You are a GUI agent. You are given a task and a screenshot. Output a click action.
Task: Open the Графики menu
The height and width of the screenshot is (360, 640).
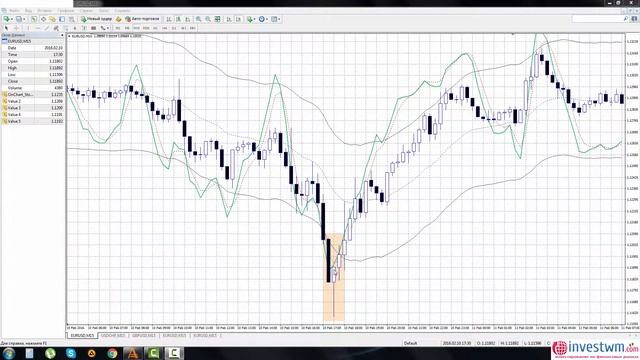tap(65, 11)
